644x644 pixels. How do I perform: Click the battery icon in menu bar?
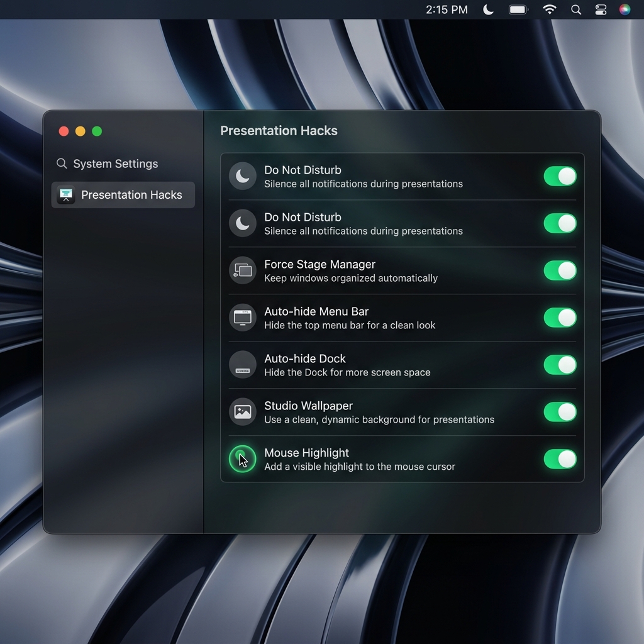click(x=518, y=9)
